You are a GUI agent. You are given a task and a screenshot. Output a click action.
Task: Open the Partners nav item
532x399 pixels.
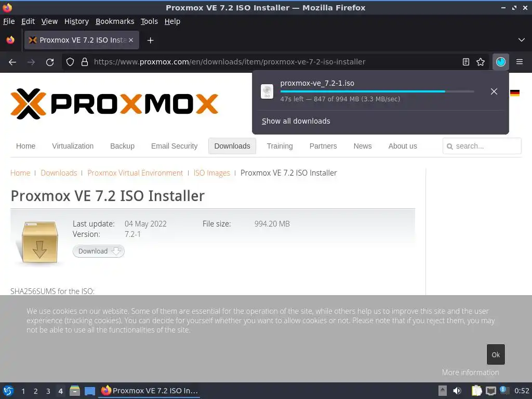(x=323, y=146)
